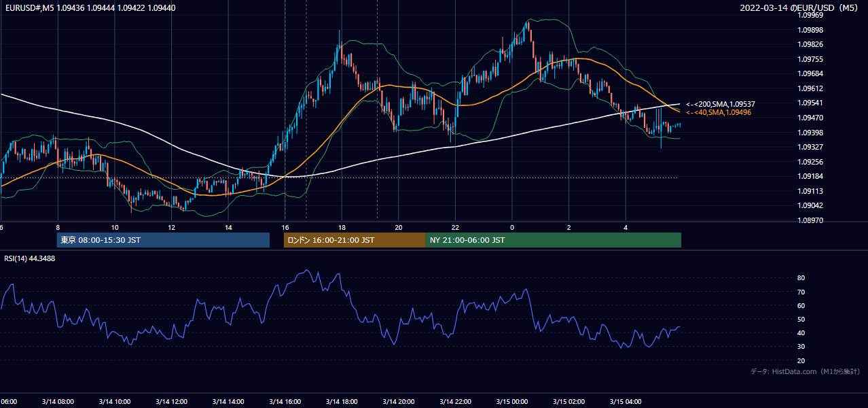Click hour label 22 under the price chart
868x408 pixels.
(455, 227)
